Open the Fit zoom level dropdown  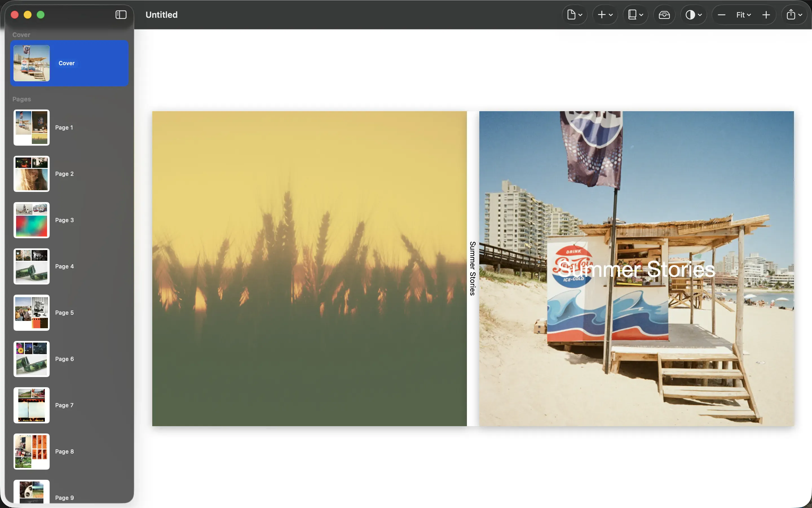tap(743, 15)
